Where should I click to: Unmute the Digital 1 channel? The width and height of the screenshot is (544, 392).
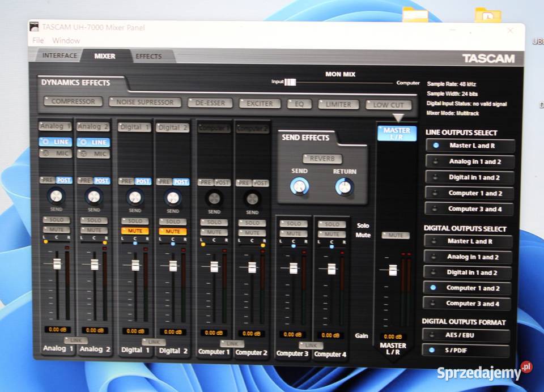[x=135, y=231]
